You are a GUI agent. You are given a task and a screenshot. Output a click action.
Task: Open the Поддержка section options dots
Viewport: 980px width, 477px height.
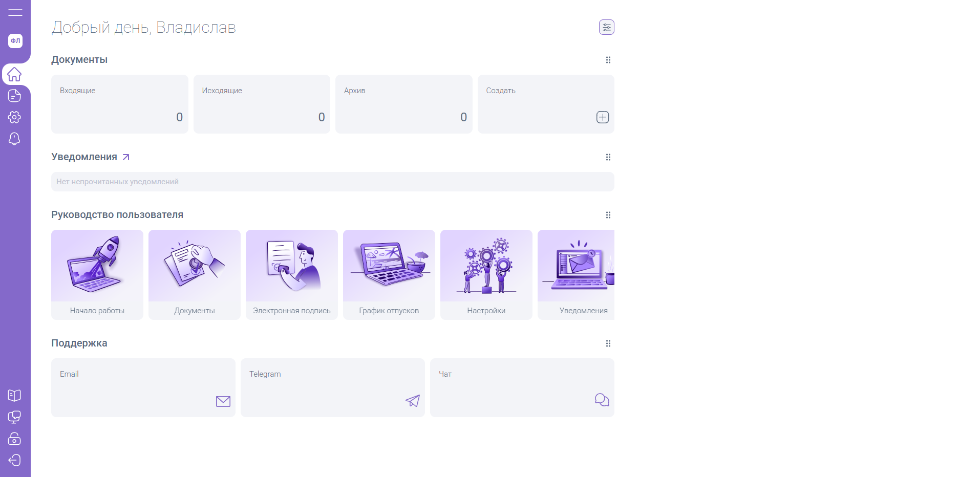(608, 343)
